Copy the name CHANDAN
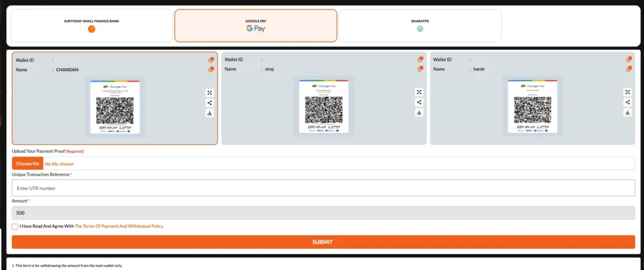 [211, 69]
